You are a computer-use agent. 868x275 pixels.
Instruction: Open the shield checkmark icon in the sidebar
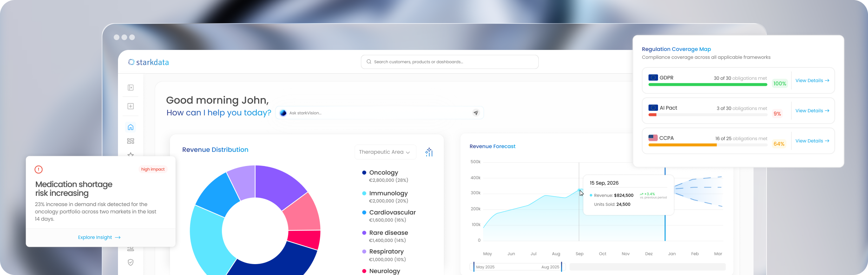(131, 262)
